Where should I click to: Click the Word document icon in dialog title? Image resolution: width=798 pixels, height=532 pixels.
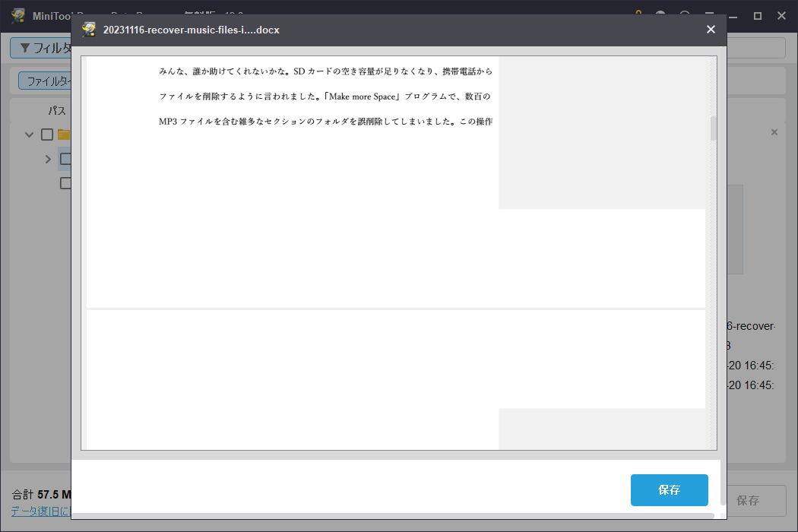click(x=89, y=30)
